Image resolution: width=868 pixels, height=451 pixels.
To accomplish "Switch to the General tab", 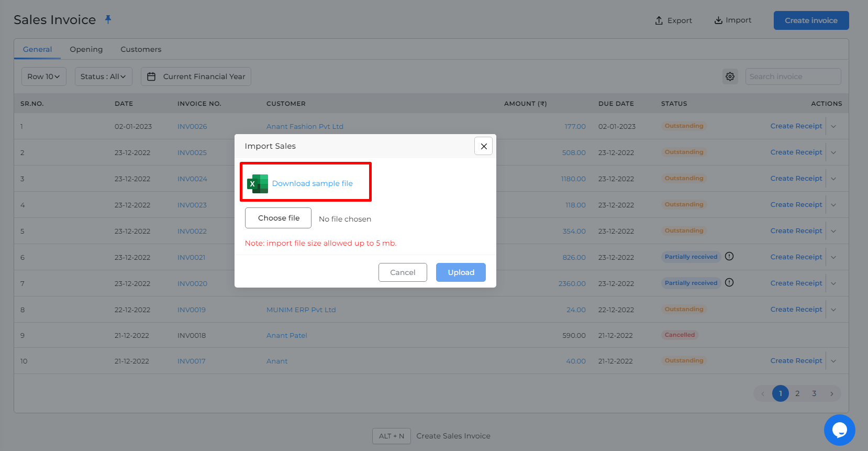I will coord(37,49).
